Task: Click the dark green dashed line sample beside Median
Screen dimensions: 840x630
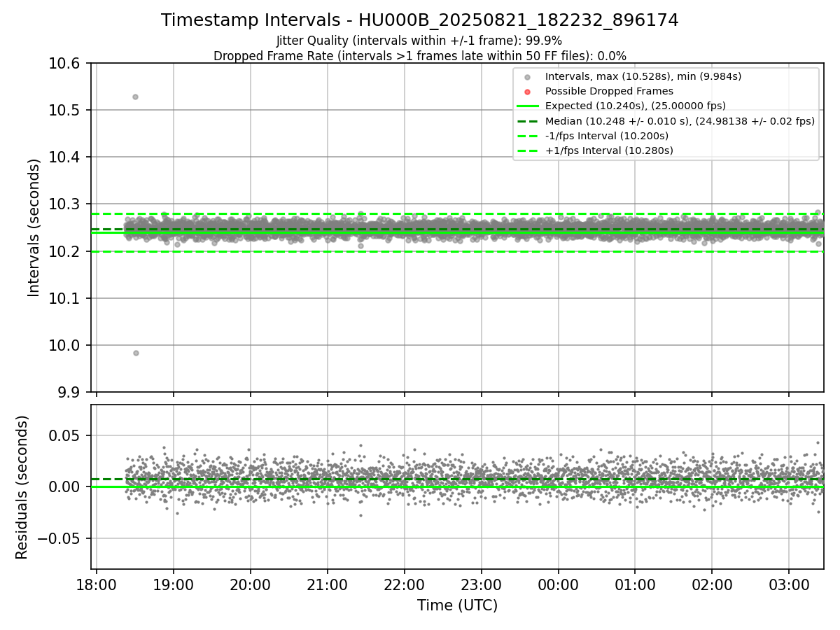Action: pyautogui.click(x=527, y=120)
